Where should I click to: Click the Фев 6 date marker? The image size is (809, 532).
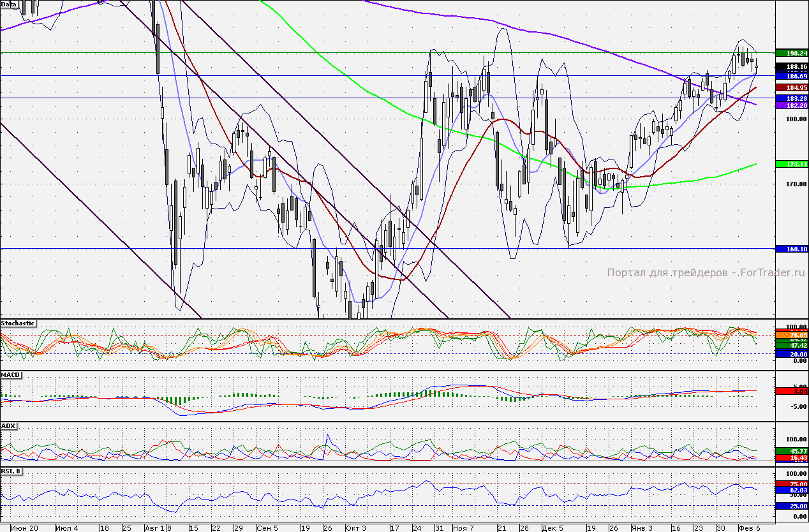coord(749,528)
